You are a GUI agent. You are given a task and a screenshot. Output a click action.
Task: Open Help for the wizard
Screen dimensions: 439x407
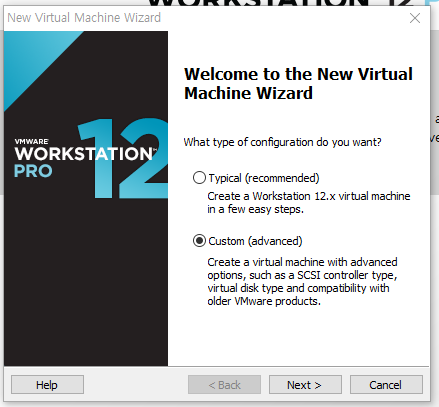coord(47,385)
